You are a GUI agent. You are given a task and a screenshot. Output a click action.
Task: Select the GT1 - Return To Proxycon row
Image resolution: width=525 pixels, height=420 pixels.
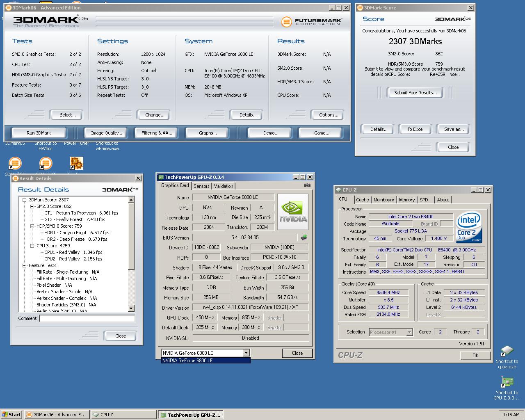click(x=81, y=213)
